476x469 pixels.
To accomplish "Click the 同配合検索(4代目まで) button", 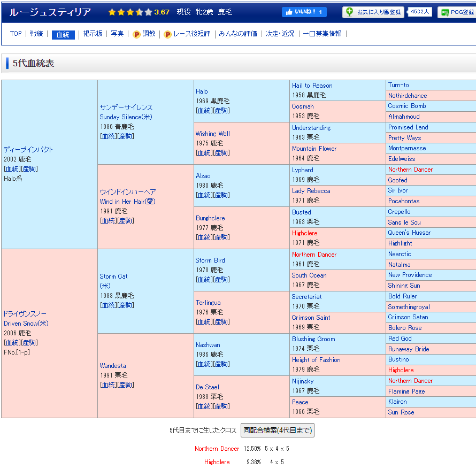I will click(x=277, y=430).
